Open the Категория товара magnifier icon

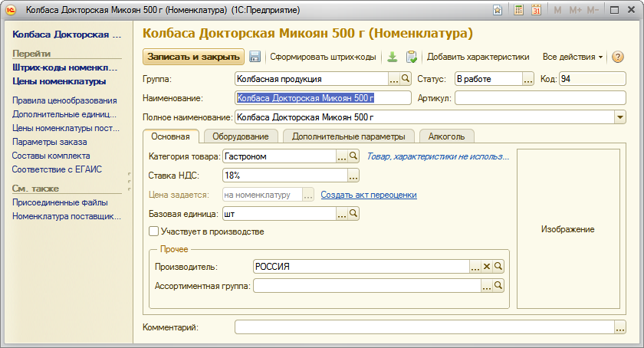(353, 156)
